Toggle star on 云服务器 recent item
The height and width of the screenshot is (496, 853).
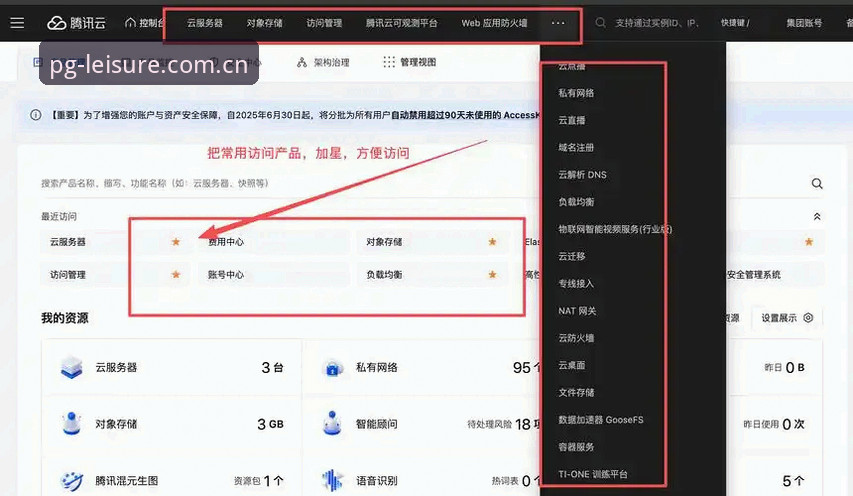(176, 241)
